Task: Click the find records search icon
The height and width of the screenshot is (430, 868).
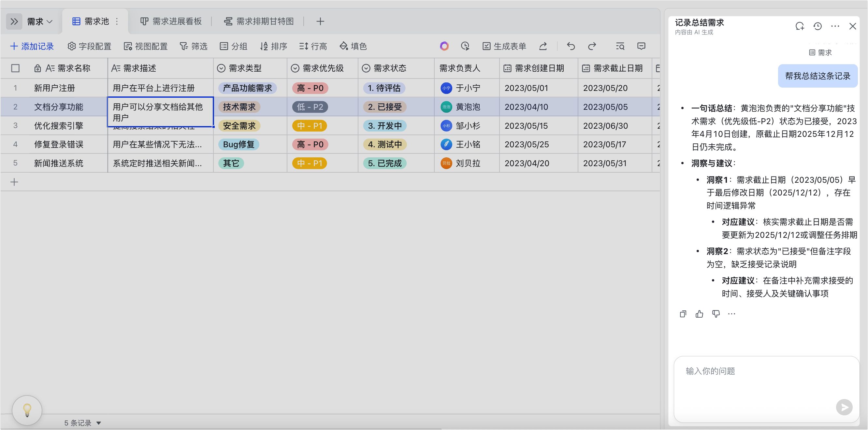Action: click(620, 46)
